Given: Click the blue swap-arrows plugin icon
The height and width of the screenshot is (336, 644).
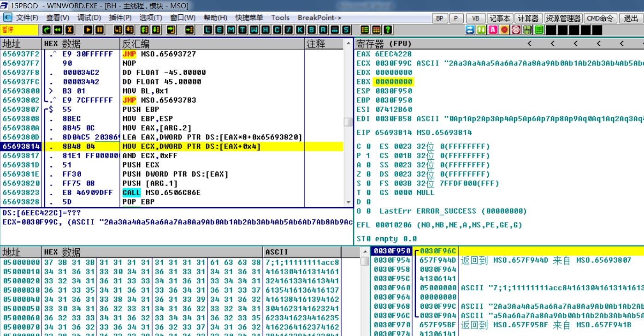Looking at the screenshot, I should pos(470,30).
